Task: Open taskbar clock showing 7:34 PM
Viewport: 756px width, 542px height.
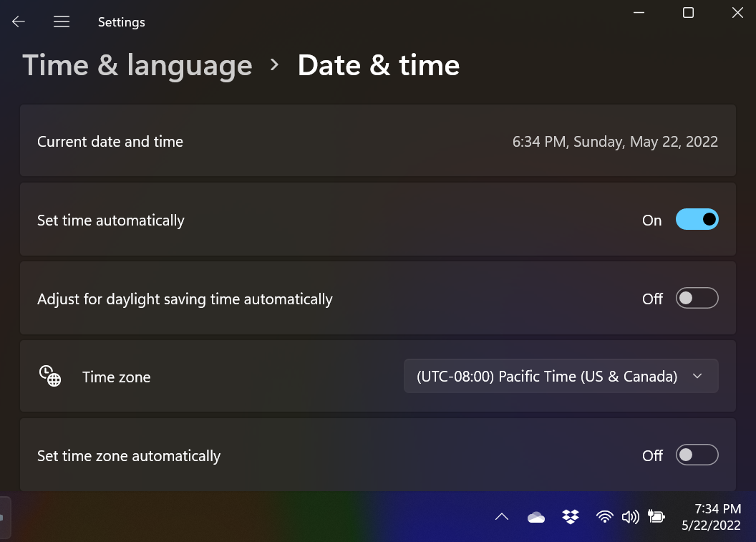Action: [711, 517]
